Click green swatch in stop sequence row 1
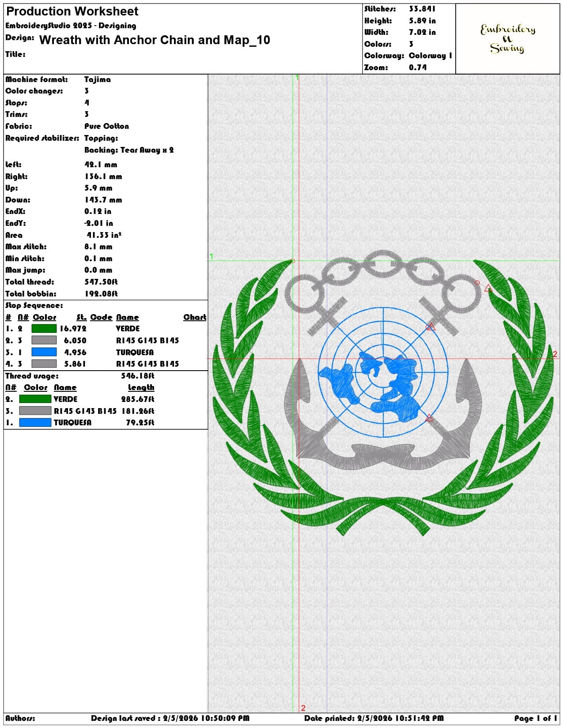The height and width of the screenshot is (728, 563). (44, 329)
